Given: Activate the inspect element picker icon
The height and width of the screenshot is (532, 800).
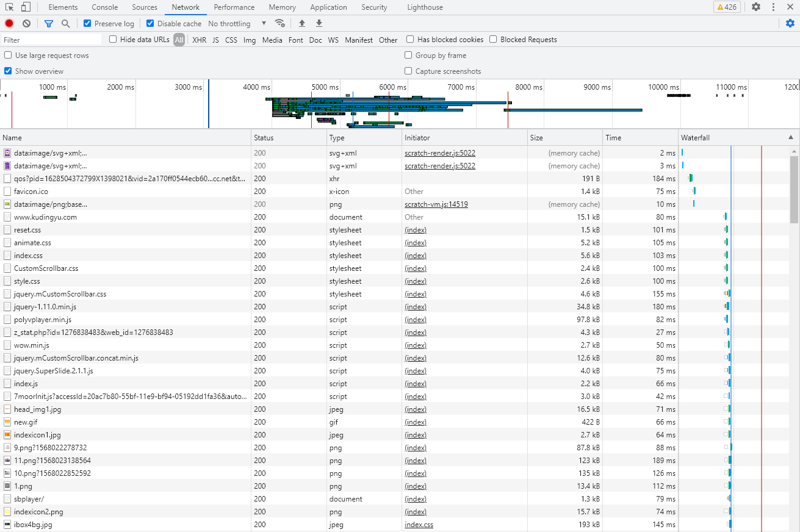Looking at the screenshot, I should coord(9,7).
